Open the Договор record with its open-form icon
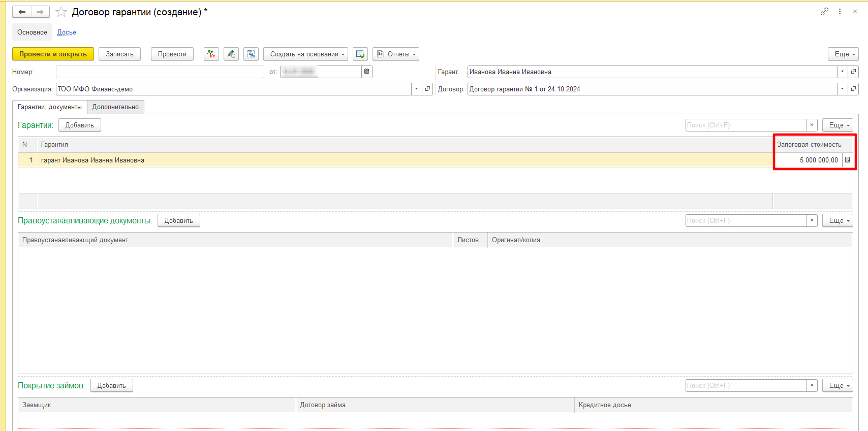This screenshot has height=431, width=868. point(854,89)
